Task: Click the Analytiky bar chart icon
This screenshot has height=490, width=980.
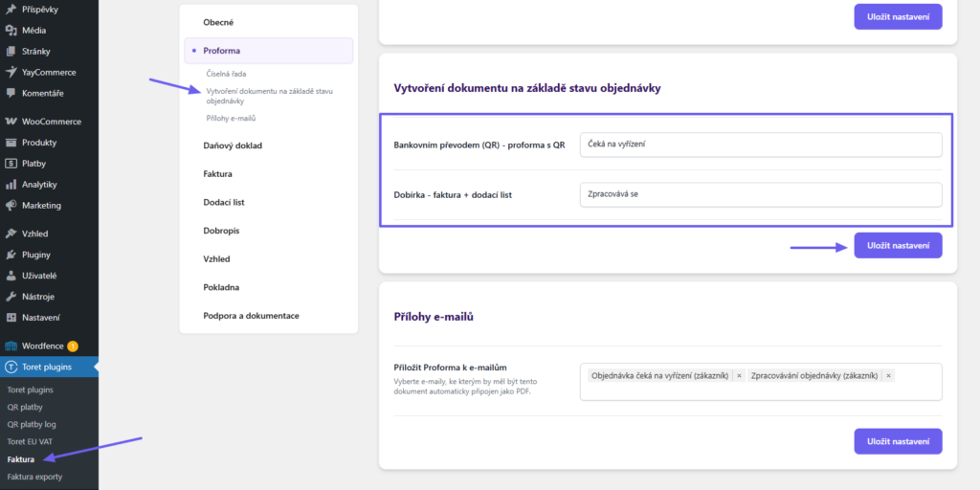Action: tap(11, 185)
